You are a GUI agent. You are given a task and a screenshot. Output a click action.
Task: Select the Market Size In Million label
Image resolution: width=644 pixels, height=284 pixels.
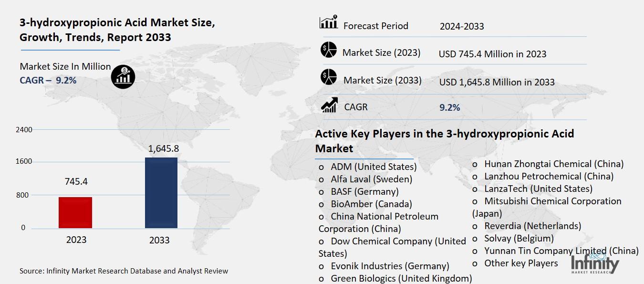[64, 66]
